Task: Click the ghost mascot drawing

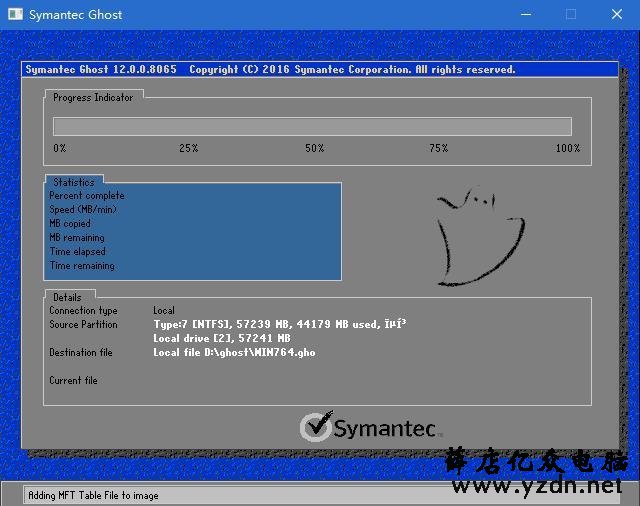Action: click(480, 237)
